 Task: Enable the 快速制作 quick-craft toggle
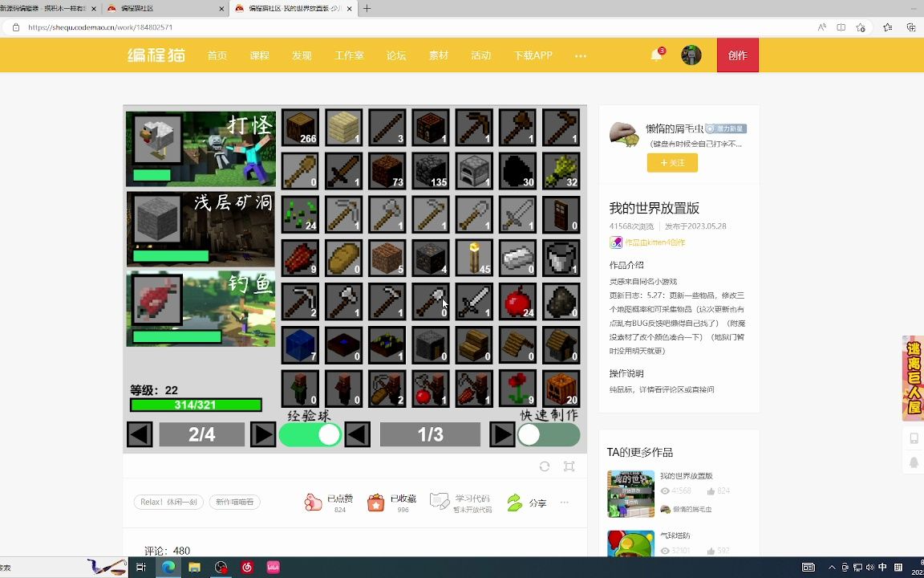[549, 434]
